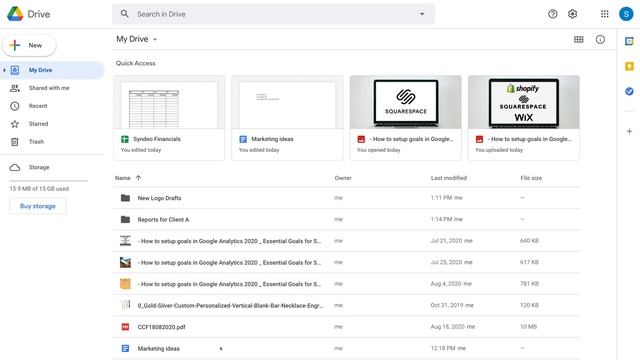Viewport: 640px width, 360px height.
Task: Click the New button
Action: [29, 45]
